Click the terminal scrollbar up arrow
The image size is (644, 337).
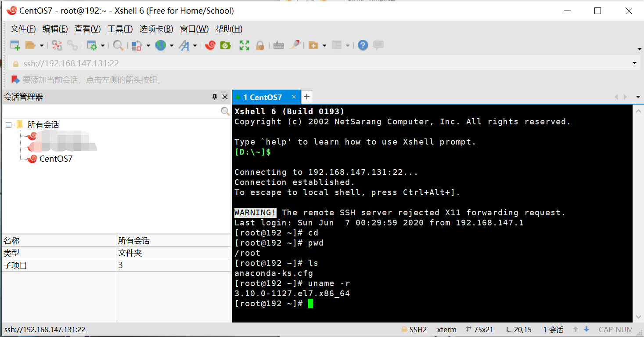638,112
